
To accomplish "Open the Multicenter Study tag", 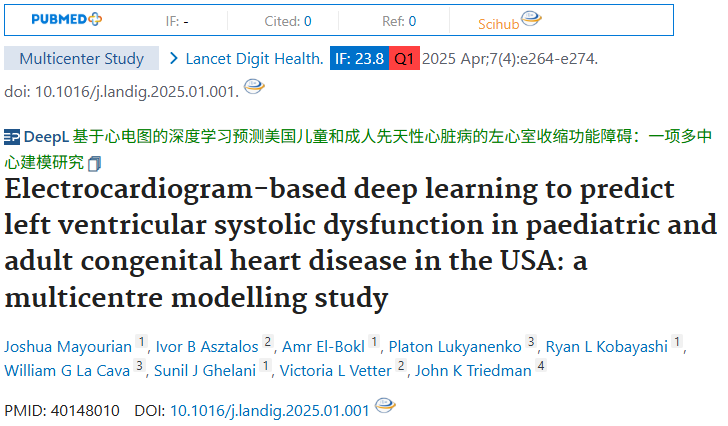I will coord(81,59).
